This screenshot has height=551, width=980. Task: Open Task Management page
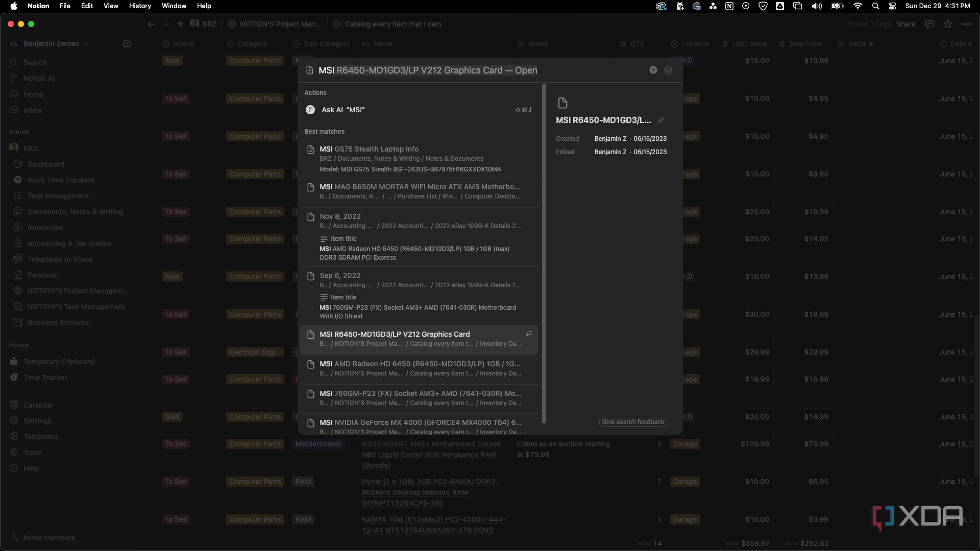[58, 196]
